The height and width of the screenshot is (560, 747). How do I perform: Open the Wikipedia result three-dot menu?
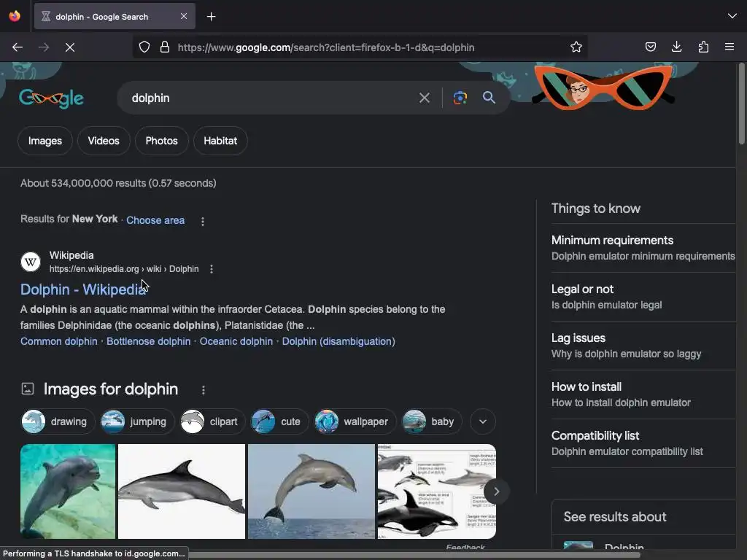tap(212, 269)
